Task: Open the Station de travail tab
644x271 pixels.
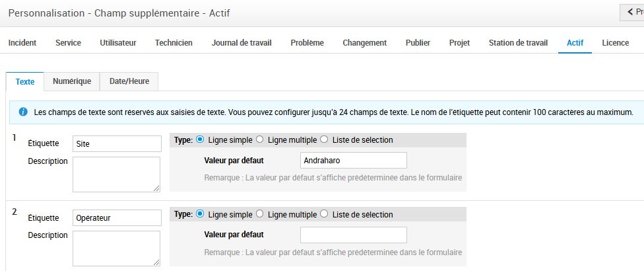Action: click(x=518, y=43)
